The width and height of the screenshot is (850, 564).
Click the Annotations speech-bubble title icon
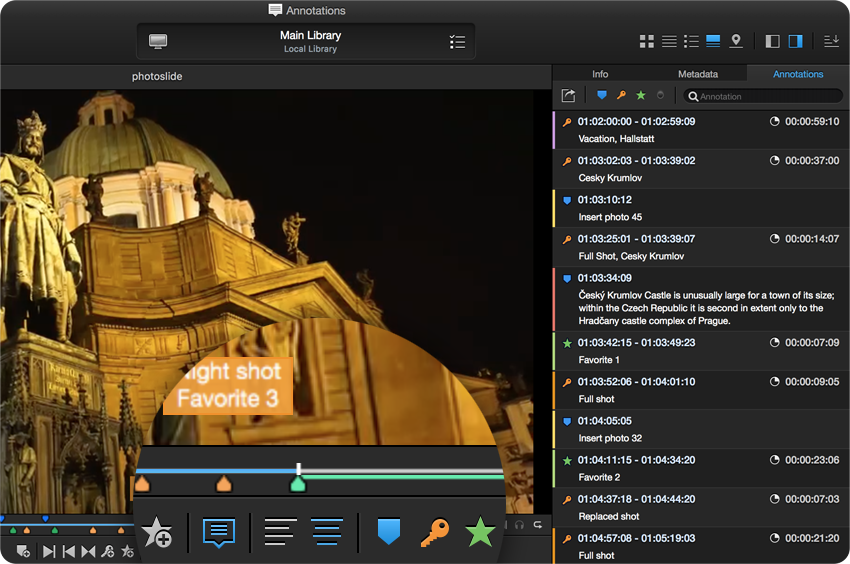pos(275,10)
